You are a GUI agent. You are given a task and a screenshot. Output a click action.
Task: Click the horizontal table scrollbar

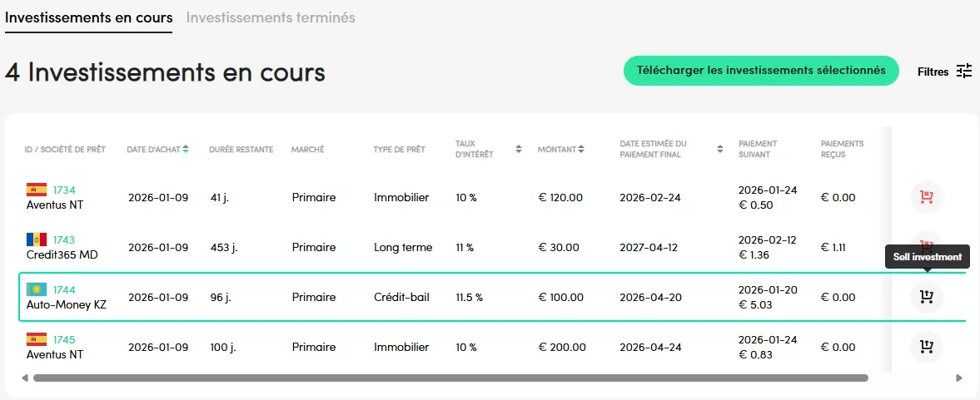[x=450, y=378]
